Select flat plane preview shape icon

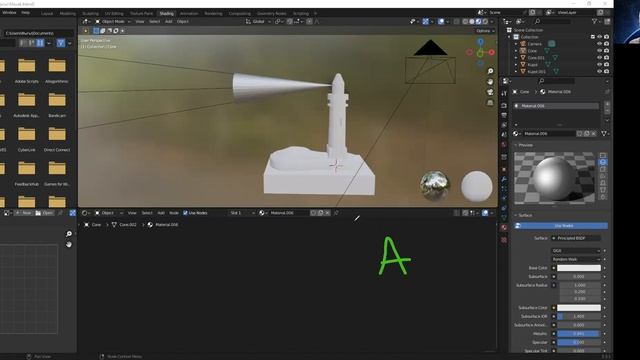[x=603, y=156]
